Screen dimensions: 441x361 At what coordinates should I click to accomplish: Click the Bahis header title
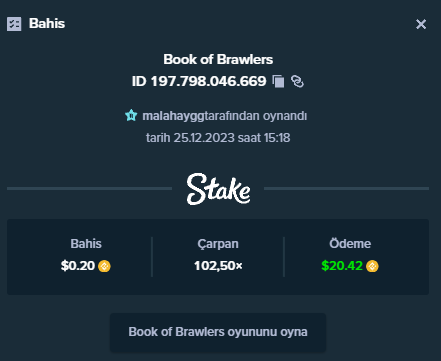coord(47,24)
